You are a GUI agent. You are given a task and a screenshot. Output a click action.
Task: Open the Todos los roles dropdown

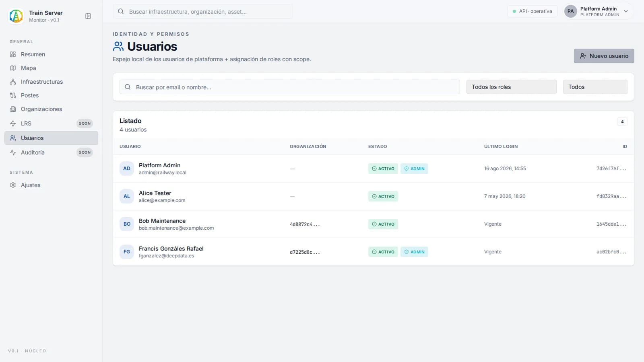point(511,87)
